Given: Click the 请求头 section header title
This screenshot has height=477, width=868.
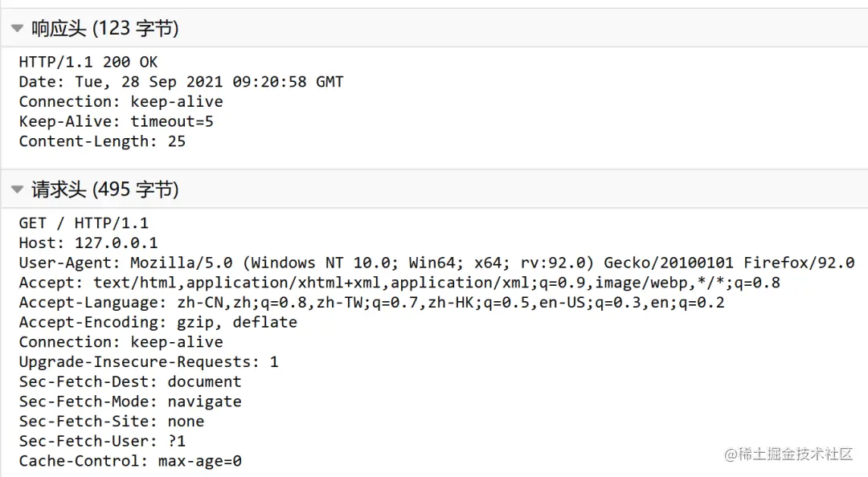Looking at the screenshot, I should pyautogui.click(x=104, y=190).
